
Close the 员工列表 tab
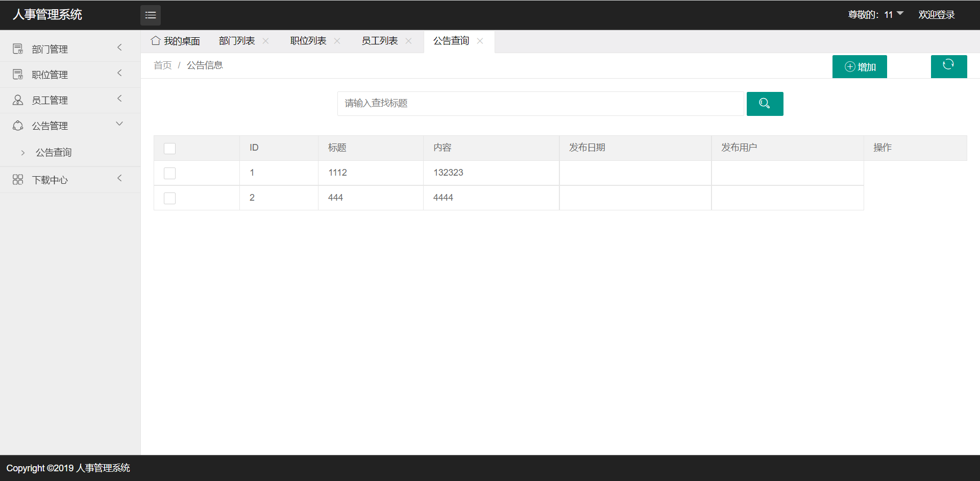408,41
